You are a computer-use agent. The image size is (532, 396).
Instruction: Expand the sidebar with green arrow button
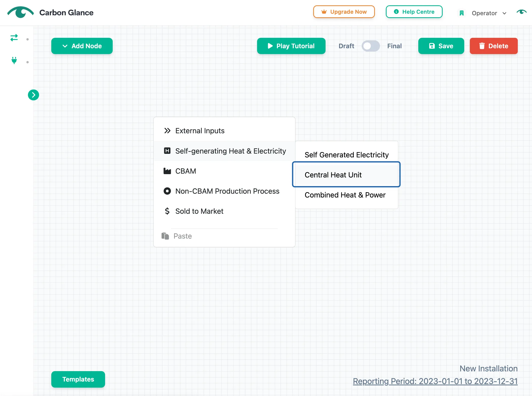[x=34, y=95]
